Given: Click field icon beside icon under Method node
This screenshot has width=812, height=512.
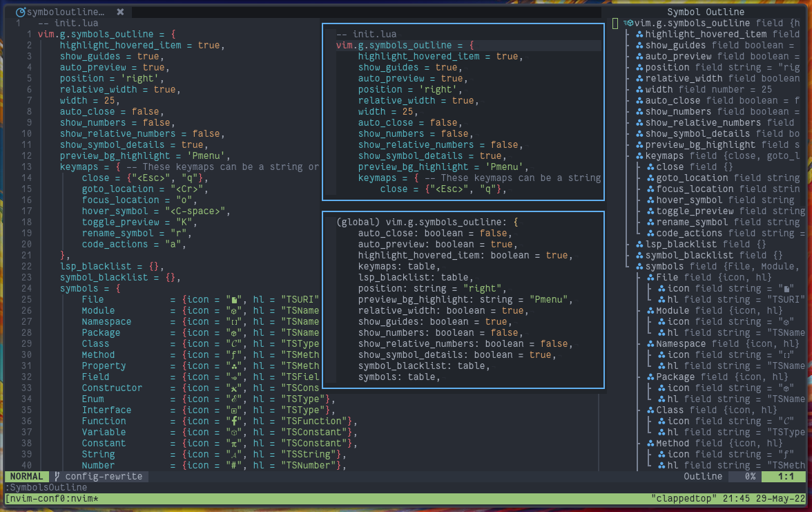Looking at the screenshot, I should (x=661, y=454).
